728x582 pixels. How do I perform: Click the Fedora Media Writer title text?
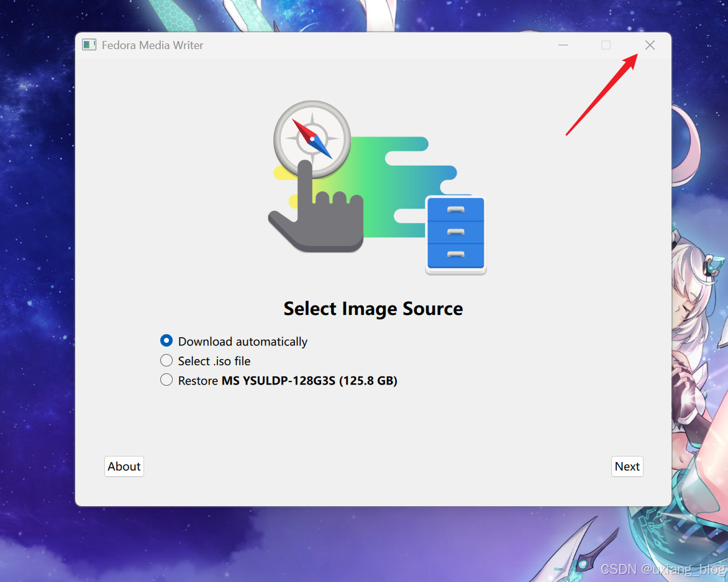152,45
